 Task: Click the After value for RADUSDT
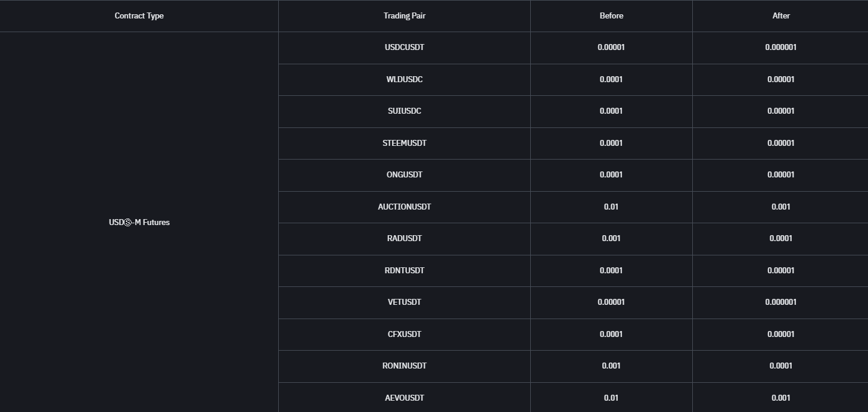pos(780,239)
